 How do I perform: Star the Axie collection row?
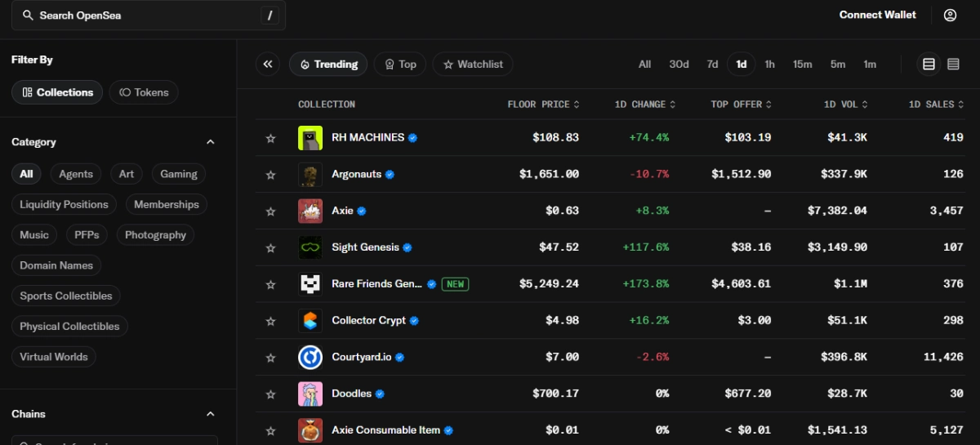tap(270, 211)
